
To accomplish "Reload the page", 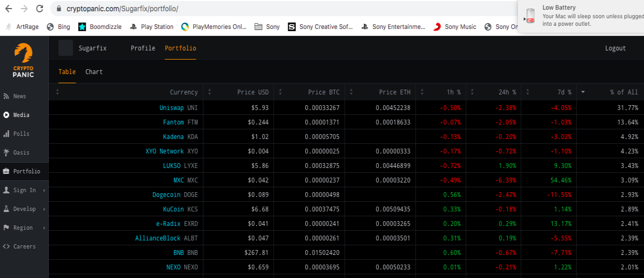I will coord(40,9).
